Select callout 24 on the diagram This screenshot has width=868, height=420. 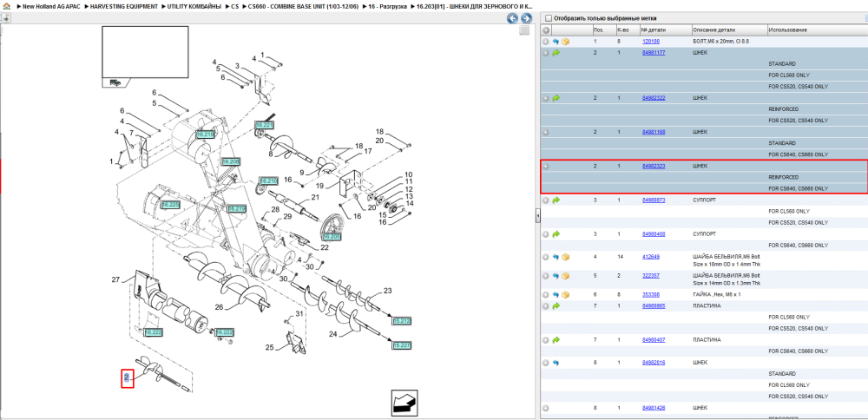333,334
